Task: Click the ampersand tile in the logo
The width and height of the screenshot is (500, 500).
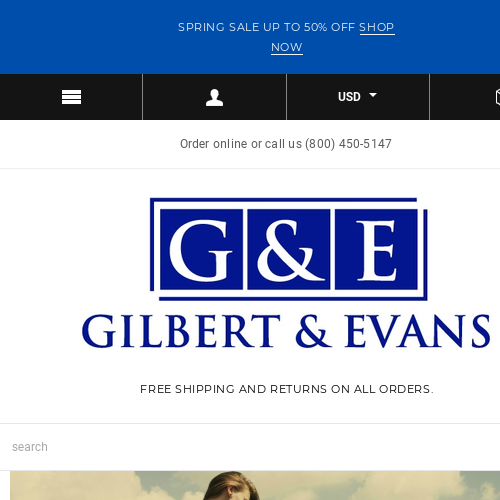Action: pos(289,249)
